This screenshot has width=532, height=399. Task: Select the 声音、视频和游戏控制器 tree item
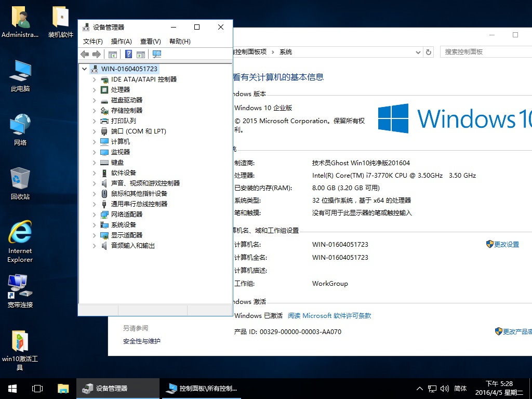pos(145,183)
